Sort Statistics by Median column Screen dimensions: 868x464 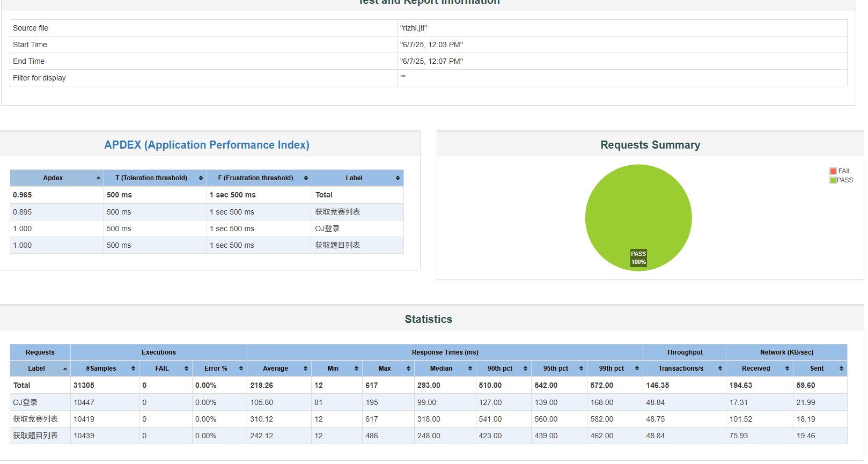pyautogui.click(x=445, y=369)
